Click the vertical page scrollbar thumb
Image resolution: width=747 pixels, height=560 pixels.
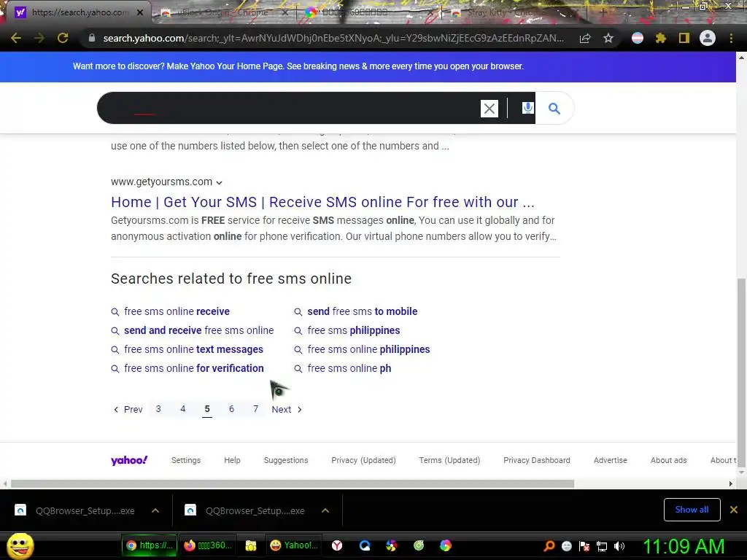pyautogui.click(x=741, y=371)
